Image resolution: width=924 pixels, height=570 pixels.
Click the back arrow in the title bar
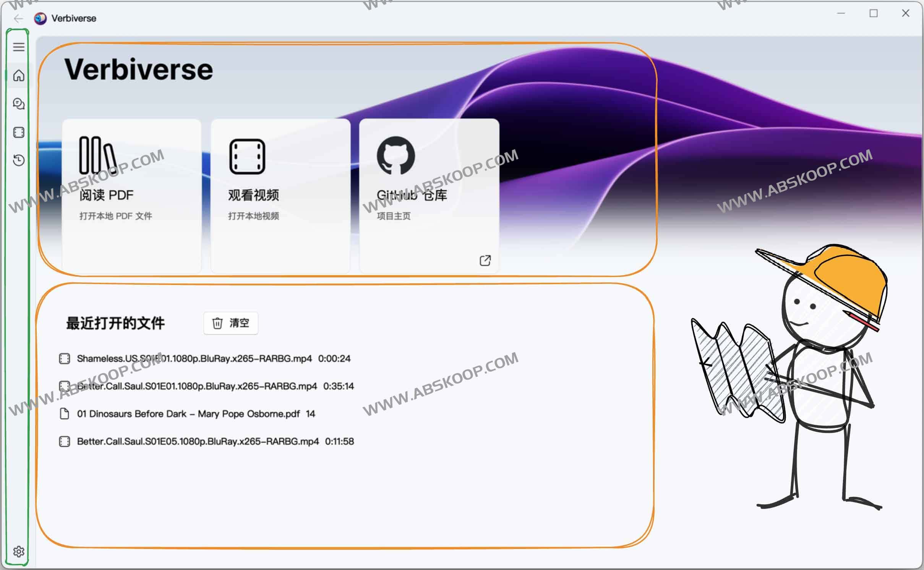coord(18,18)
